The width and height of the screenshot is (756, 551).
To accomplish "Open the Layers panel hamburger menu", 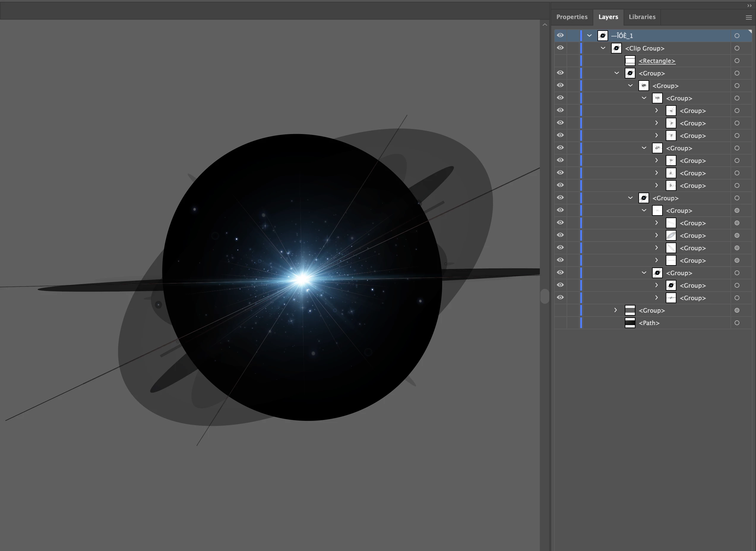I will (748, 18).
